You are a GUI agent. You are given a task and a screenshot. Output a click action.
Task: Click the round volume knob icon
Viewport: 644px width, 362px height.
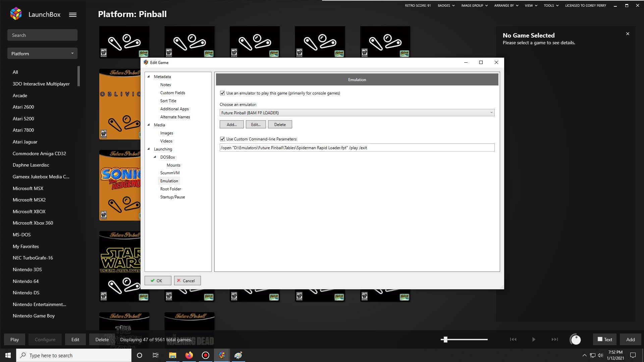(576, 340)
